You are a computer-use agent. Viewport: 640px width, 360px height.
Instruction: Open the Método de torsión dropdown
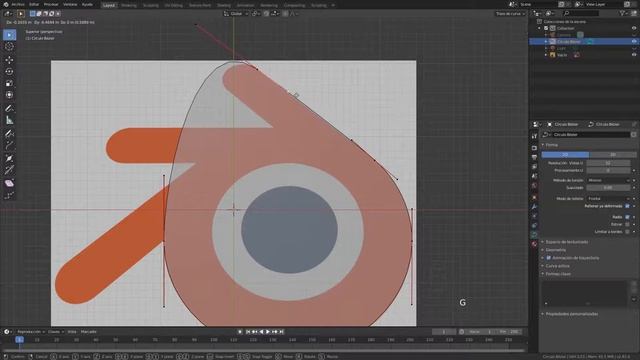coord(608,180)
